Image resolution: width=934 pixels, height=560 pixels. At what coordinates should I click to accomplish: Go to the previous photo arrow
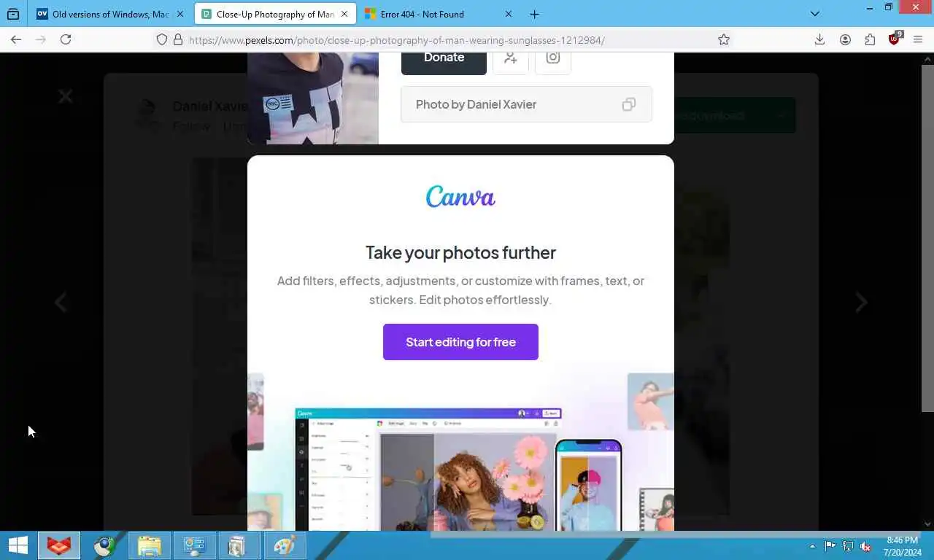[61, 302]
